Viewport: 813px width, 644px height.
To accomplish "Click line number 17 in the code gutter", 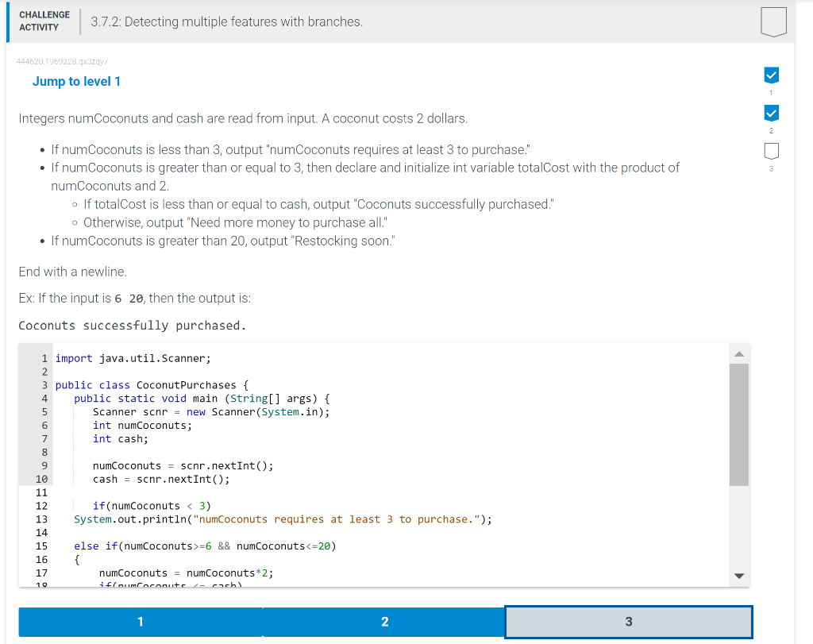I will [41, 573].
